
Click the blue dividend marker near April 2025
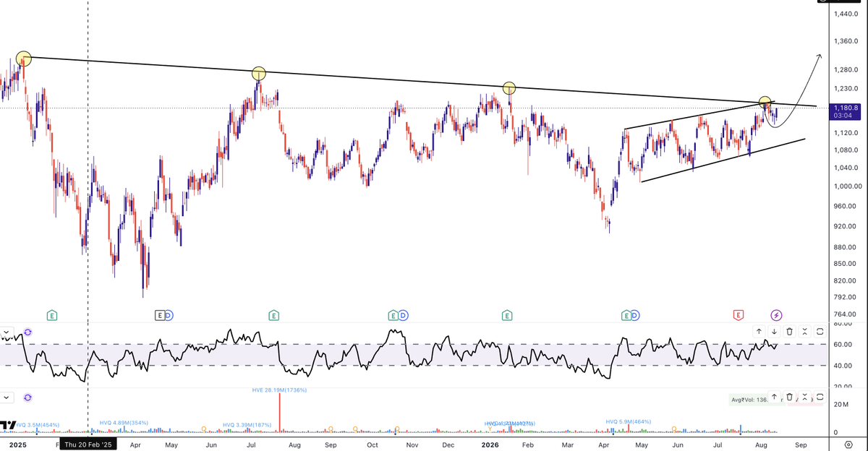169,315
